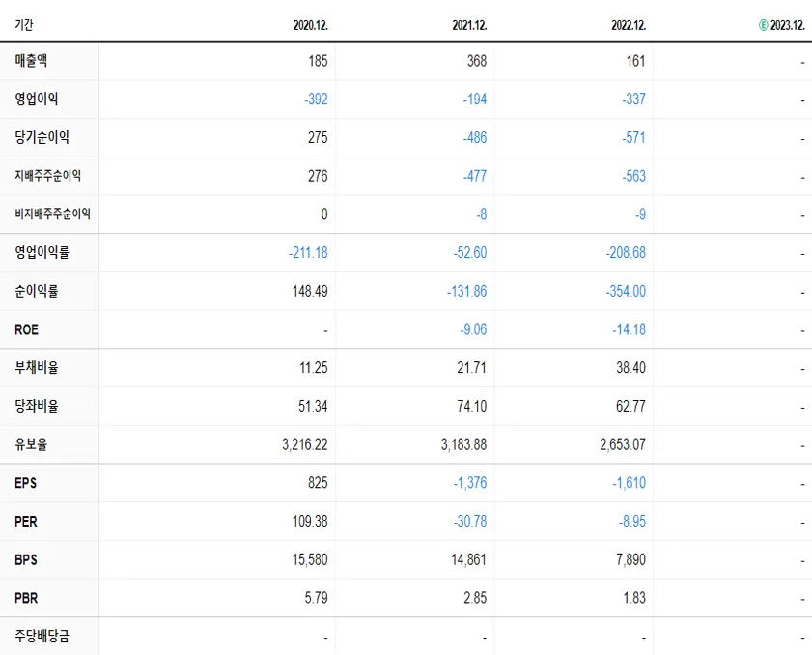Click the 기간 header label
The image size is (812, 655).
(x=24, y=25)
